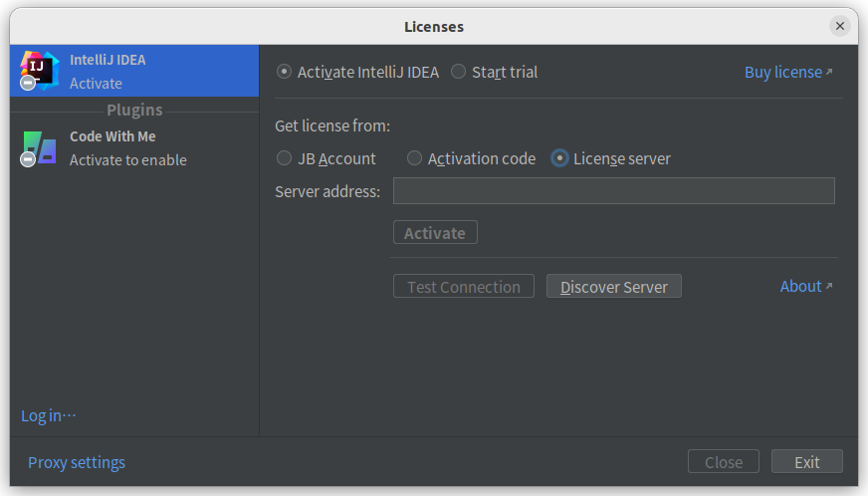Open Proxy settings
Screen dimensions: 868x496
click(77, 462)
